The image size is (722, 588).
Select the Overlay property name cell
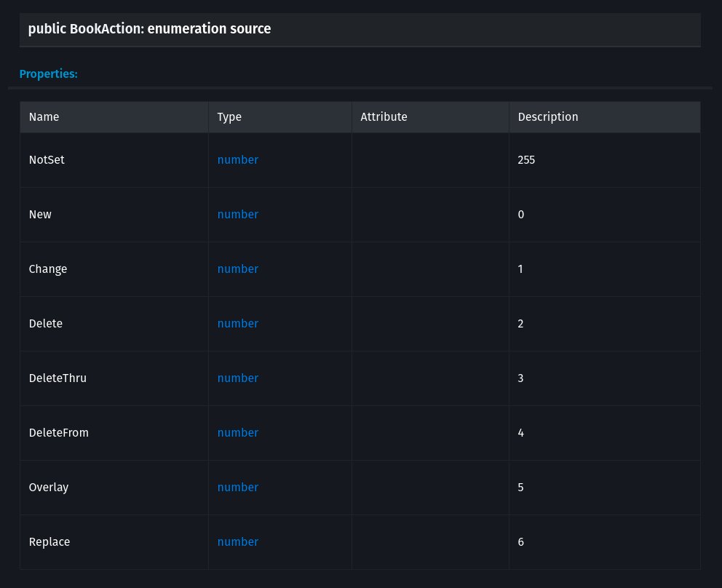click(49, 487)
